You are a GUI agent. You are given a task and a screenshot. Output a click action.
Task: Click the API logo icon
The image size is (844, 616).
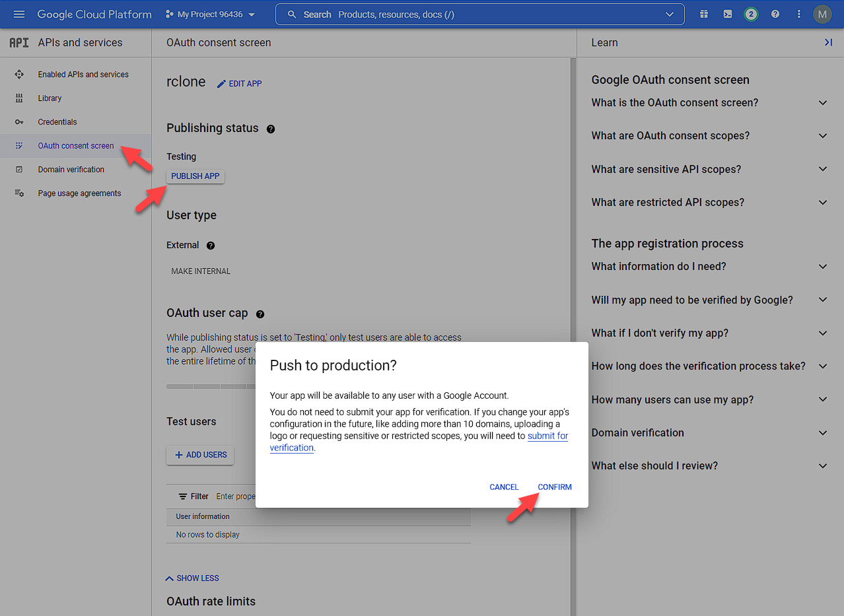tap(19, 42)
